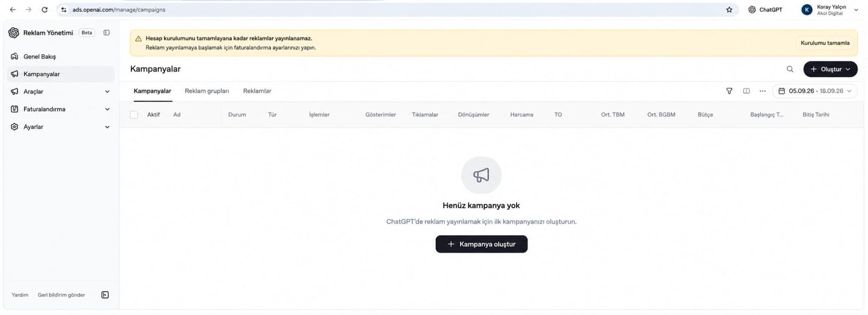Click Tür column header

[272, 114]
